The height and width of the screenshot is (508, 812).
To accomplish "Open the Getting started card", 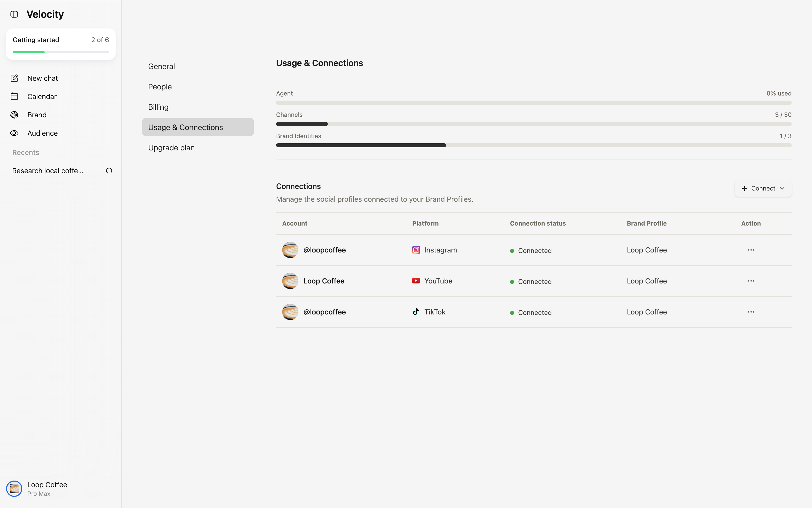I will click(x=61, y=44).
